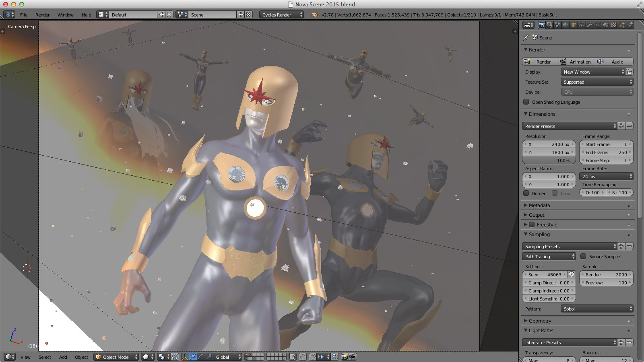This screenshot has height=362, width=644.
Task: Open the Help menu
Action: point(86,14)
